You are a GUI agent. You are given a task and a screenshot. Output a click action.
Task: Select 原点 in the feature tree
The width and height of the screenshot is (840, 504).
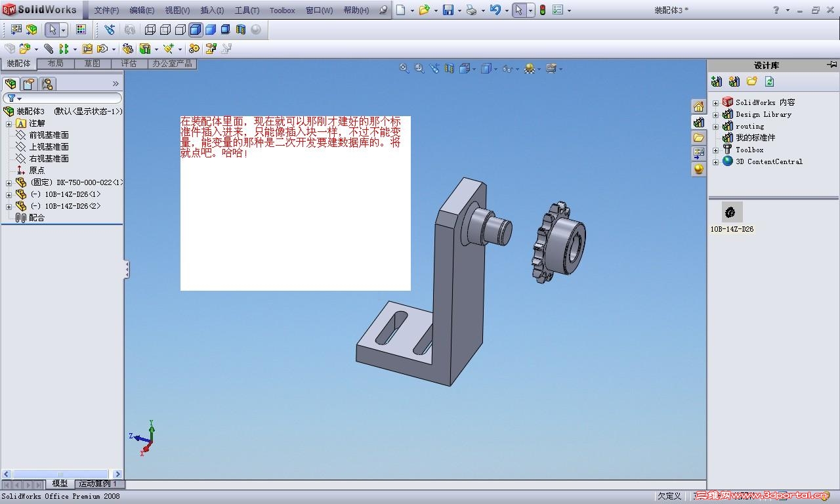click(x=37, y=171)
